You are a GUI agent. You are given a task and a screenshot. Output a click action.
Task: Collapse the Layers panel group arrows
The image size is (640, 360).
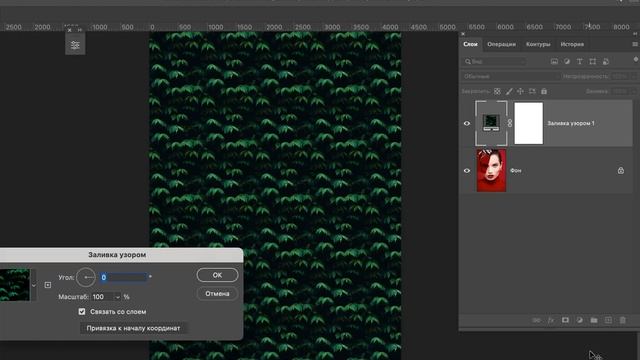click(x=635, y=33)
